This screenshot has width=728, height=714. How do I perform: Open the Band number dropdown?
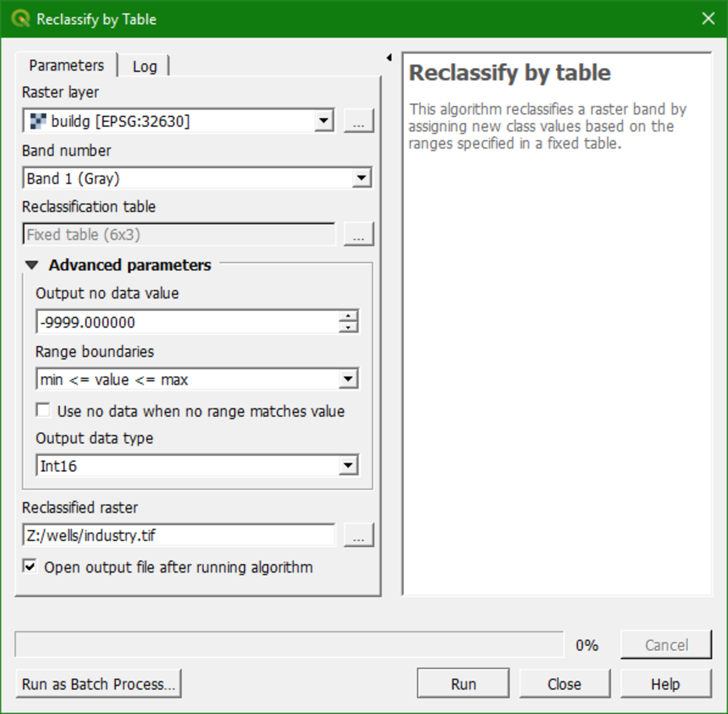pos(361,178)
